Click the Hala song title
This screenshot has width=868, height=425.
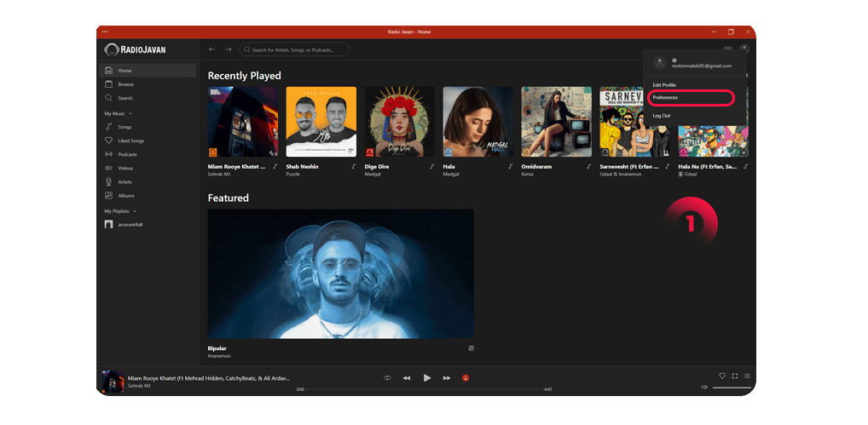(x=449, y=166)
